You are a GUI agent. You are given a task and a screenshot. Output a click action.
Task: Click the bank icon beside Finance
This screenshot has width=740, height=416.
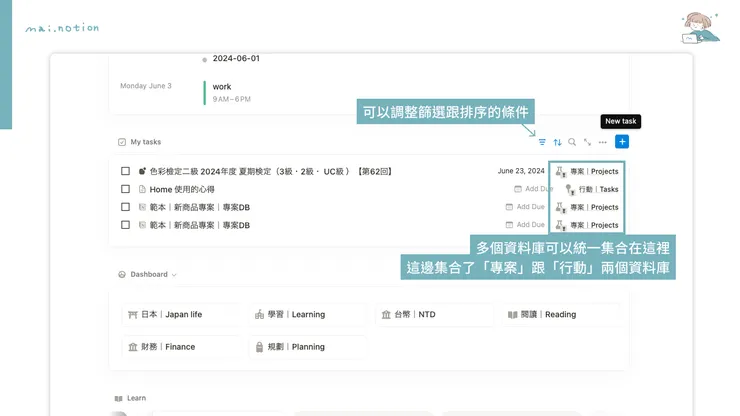[133, 347]
